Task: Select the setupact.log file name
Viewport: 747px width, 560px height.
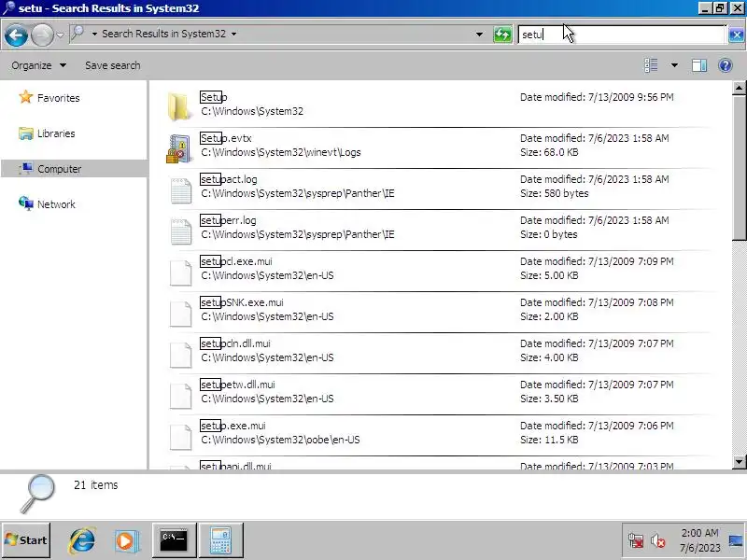Action: click(229, 179)
